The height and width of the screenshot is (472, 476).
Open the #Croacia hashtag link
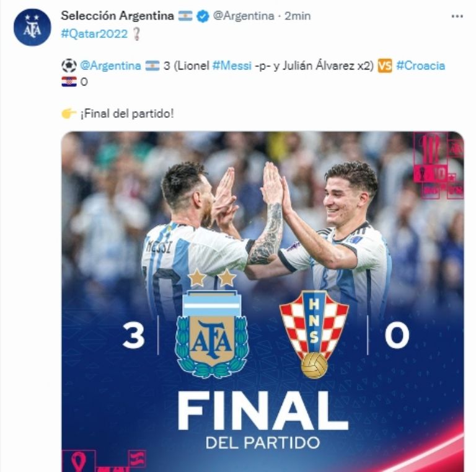coord(420,66)
